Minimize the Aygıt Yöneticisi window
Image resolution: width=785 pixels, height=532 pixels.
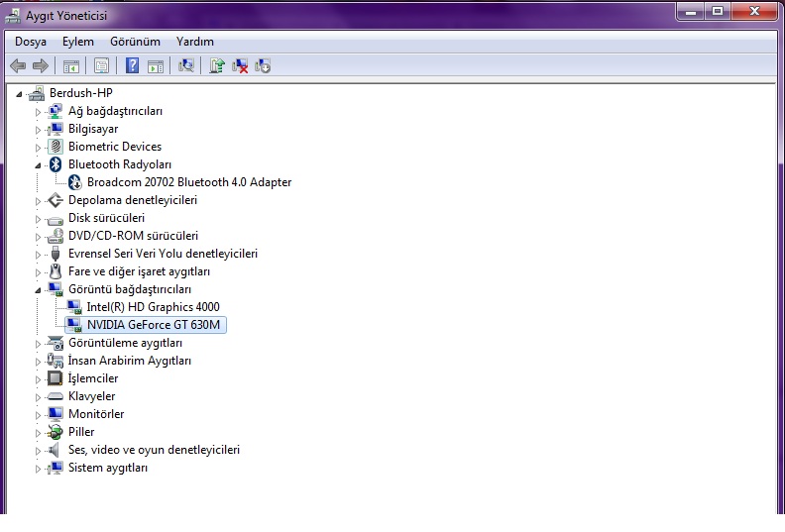pyautogui.click(x=691, y=11)
